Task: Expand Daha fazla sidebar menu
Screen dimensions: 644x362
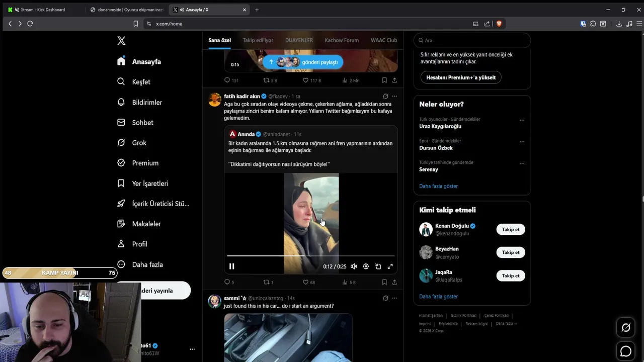Action: click(139, 264)
